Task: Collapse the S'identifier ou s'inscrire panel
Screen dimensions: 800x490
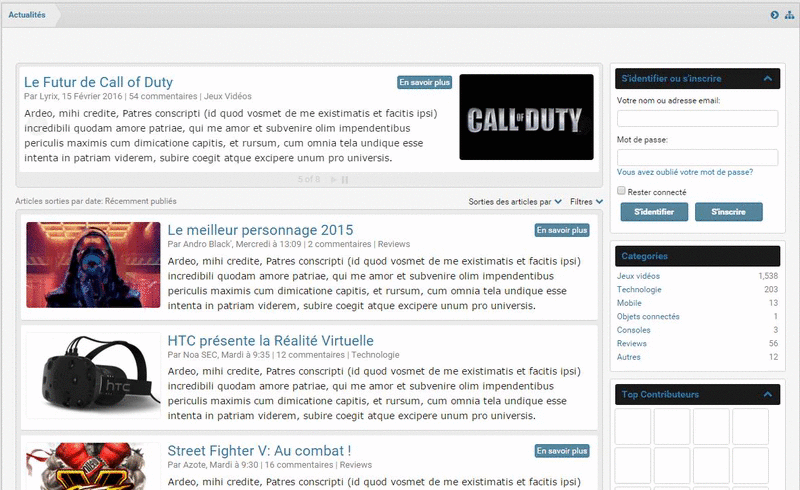Action: click(767, 79)
